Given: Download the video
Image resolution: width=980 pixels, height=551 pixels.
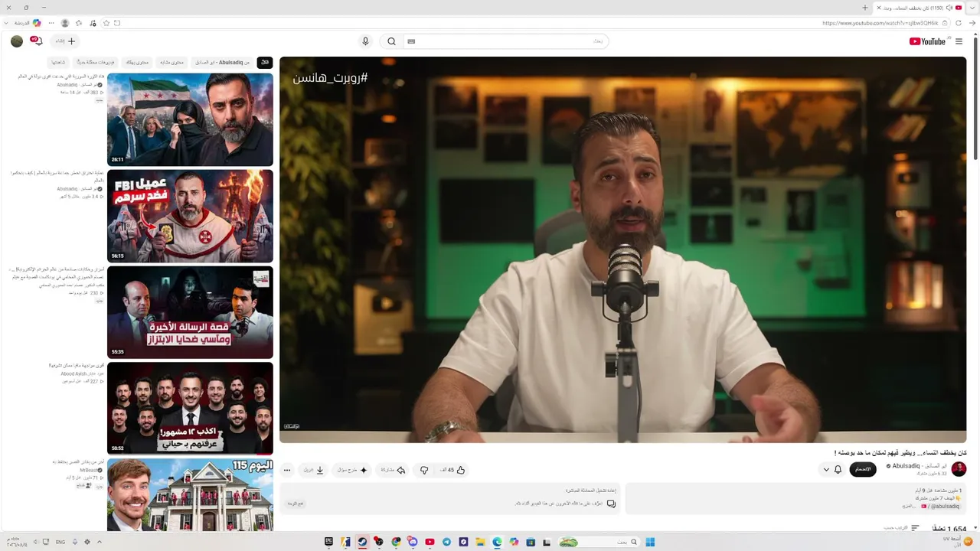Looking at the screenshot, I should click(x=314, y=470).
